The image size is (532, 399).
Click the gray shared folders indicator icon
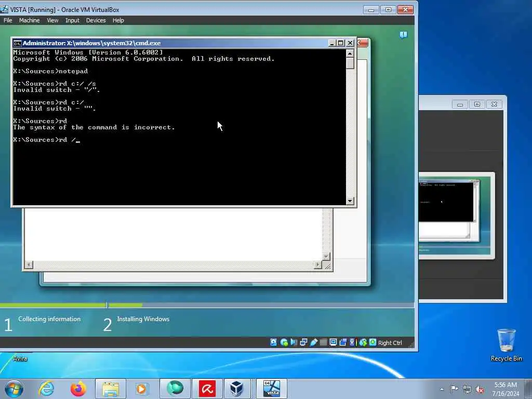pyautogui.click(x=323, y=342)
